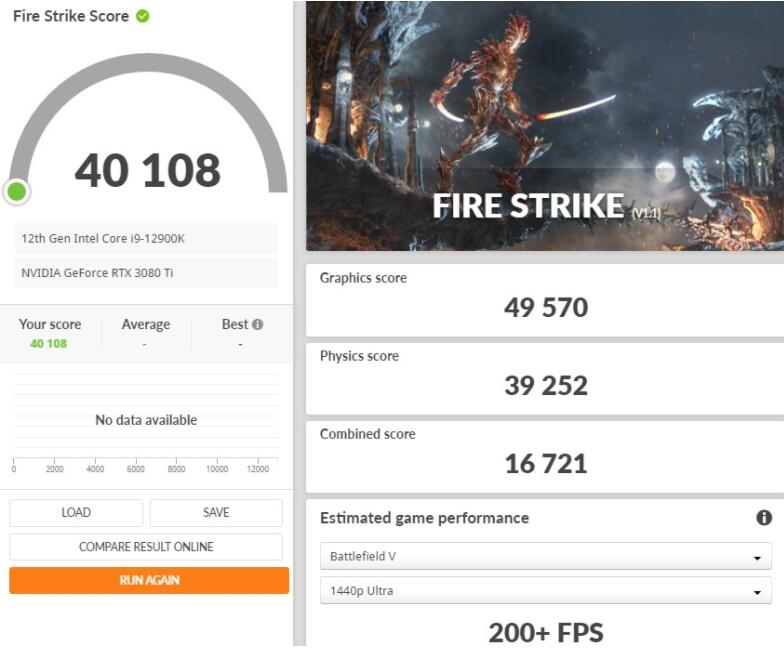The height and width of the screenshot is (648, 784).
Task: Click the green validation check icon
Action: (143, 16)
